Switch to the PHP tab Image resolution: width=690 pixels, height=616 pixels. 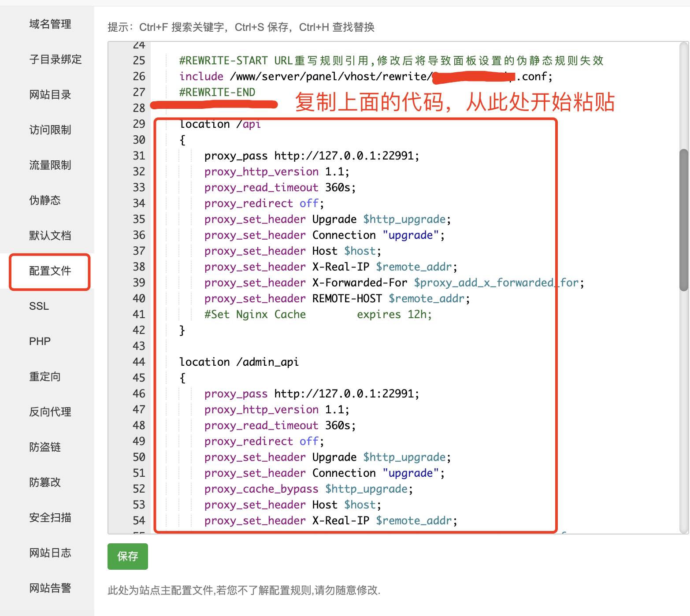pos(40,341)
